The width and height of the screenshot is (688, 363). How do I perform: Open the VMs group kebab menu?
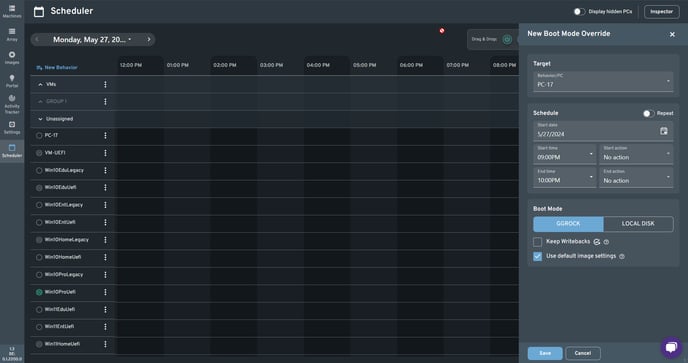(x=105, y=84)
